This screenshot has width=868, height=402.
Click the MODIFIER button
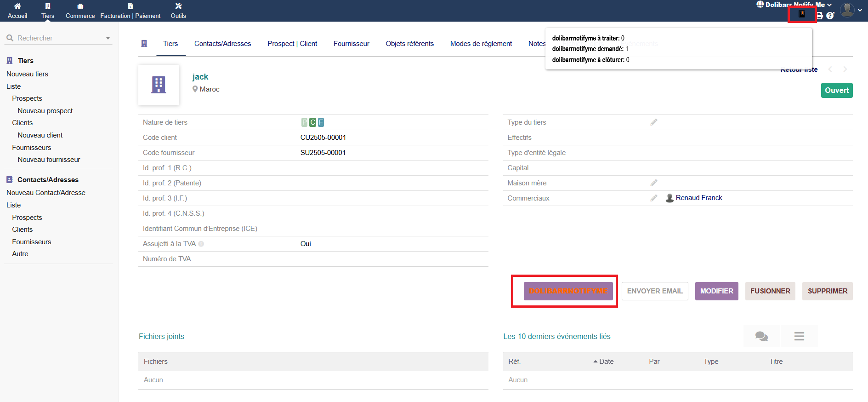[x=716, y=291]
